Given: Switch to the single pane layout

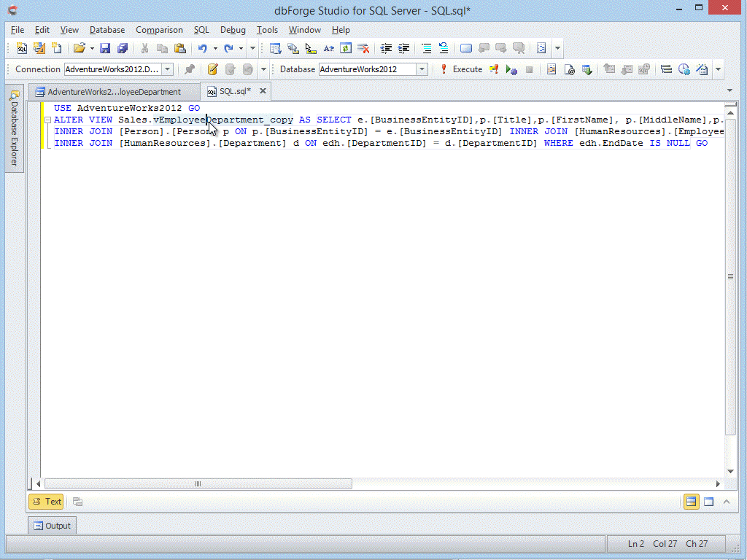Looking at the screenshot, I should click(x=708, y=502).
